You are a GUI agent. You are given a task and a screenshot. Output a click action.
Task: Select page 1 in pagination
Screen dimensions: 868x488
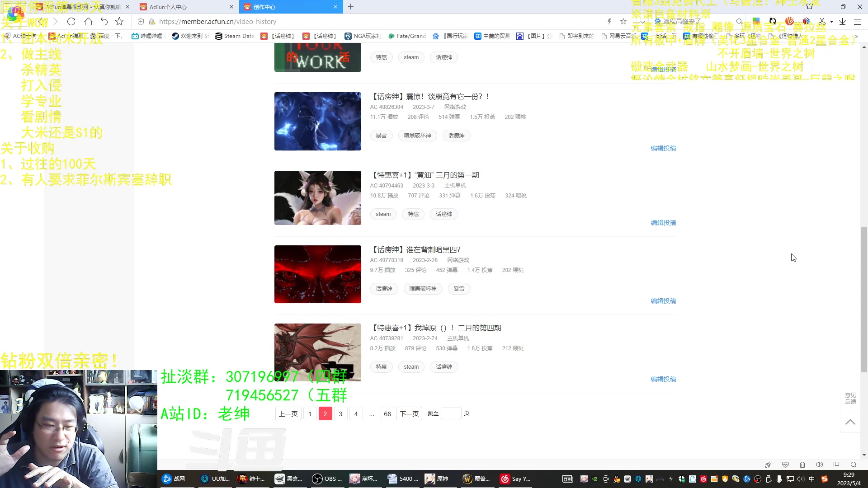310,413
